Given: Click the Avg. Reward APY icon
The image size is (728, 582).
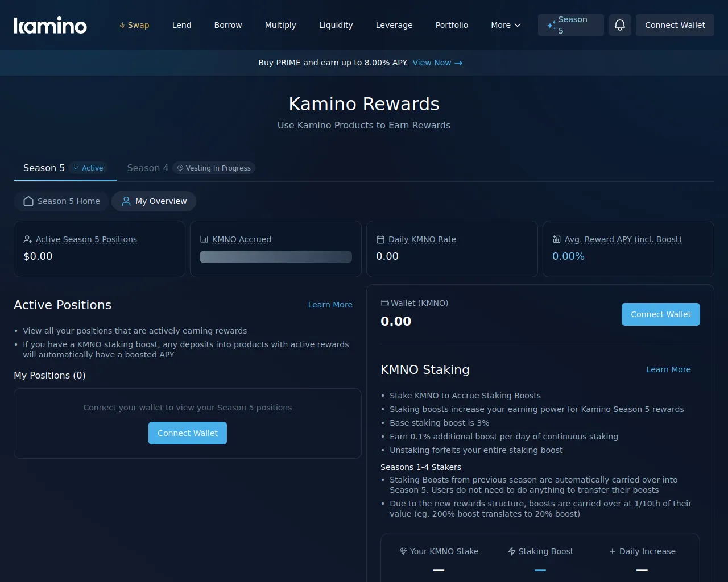Looking at the screenshot, I should 556,239.
